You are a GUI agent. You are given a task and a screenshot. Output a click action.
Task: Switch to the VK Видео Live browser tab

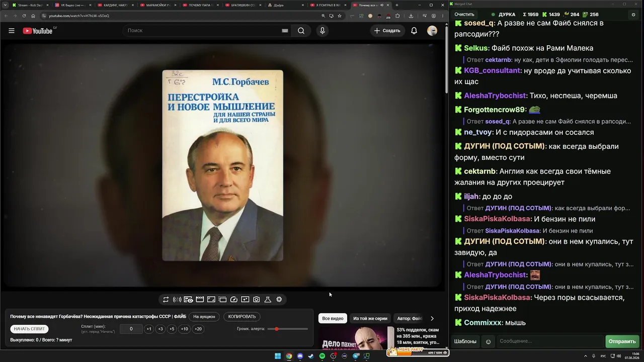pyautogui.click(x=73, y=5)
